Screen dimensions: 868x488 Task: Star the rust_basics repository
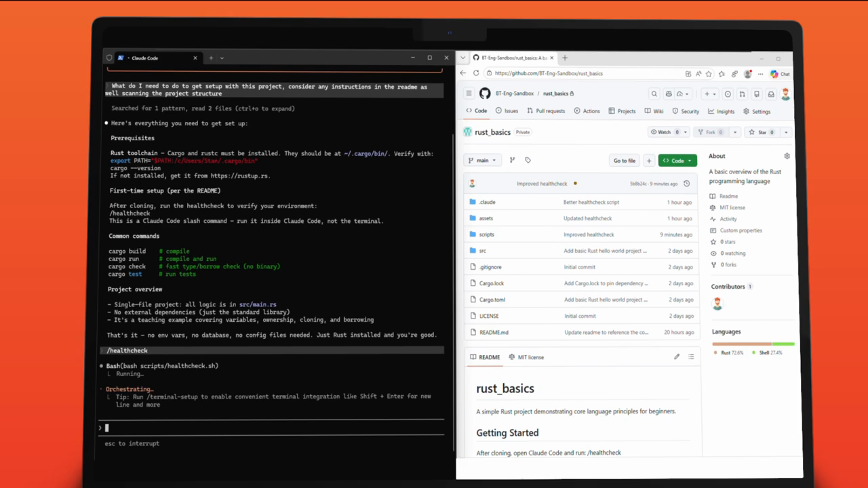pos(762,132)
